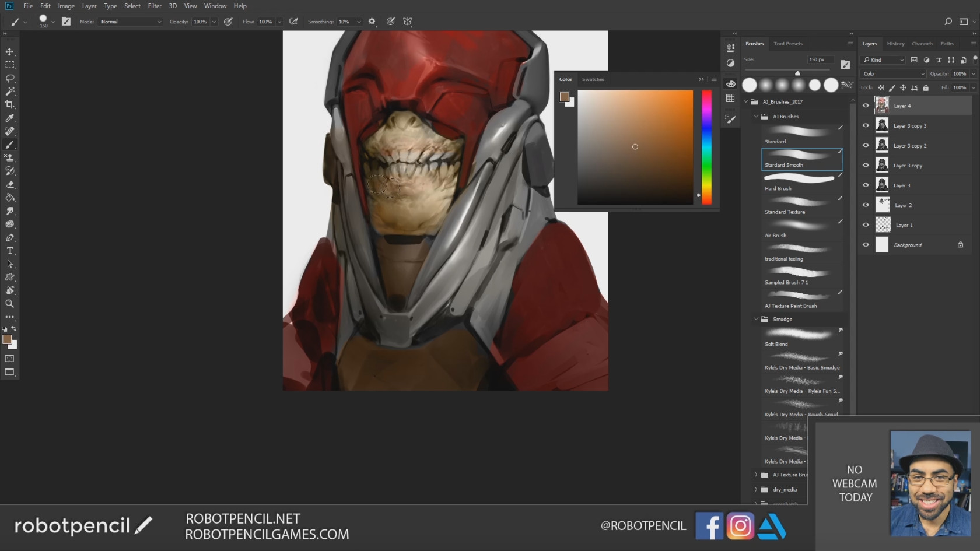
Task: Click the rainbow hue slider strip
Action: tap(706, 148)
